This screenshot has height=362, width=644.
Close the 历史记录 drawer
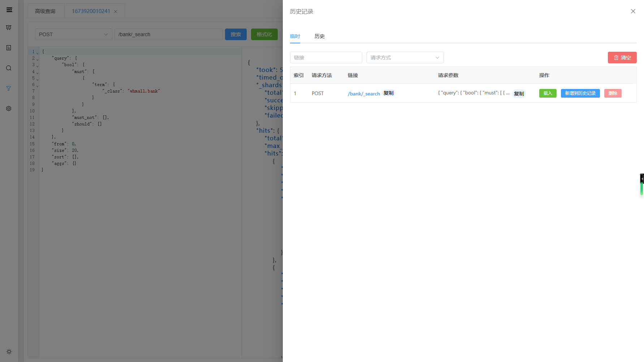(x=633, y=11)
